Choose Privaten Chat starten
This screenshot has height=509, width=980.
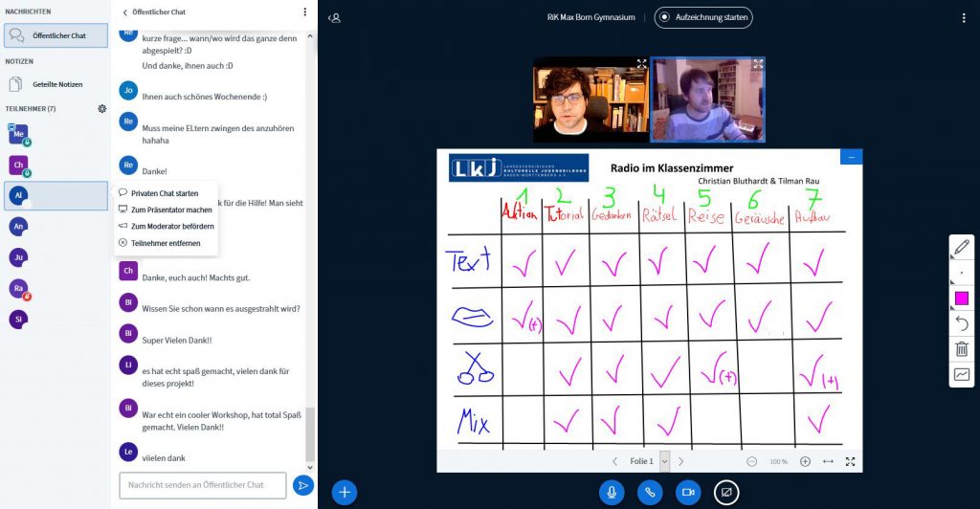pos(165,193)
